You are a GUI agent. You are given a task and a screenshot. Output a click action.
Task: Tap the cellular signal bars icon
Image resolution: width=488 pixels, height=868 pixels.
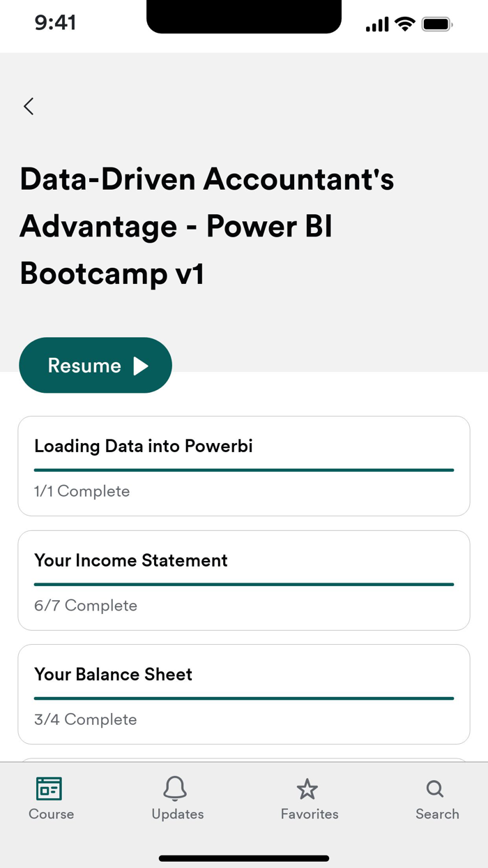coord(375,23)
